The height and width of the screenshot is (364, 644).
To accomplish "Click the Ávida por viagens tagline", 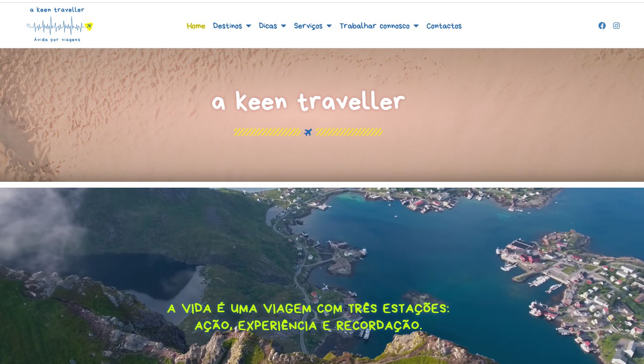I will point(57,40).
